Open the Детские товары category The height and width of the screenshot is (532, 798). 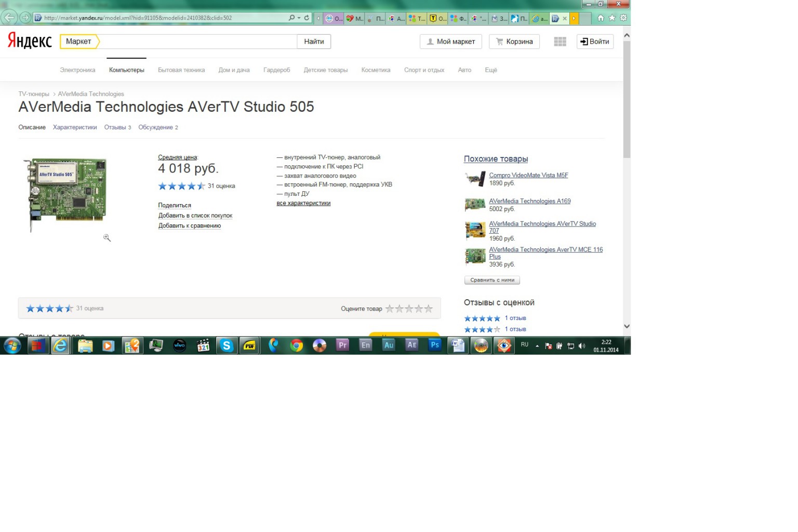click(326, 70)
